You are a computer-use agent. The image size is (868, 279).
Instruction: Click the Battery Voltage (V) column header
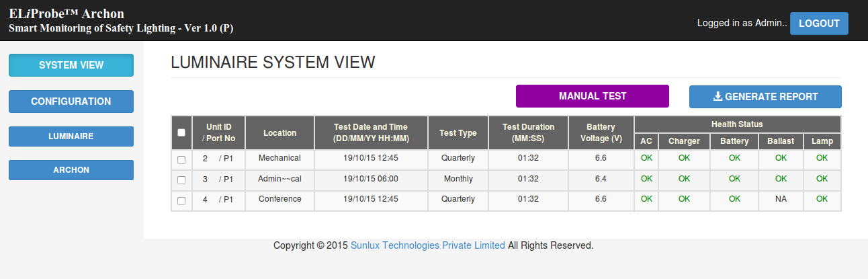coord(601,132)
